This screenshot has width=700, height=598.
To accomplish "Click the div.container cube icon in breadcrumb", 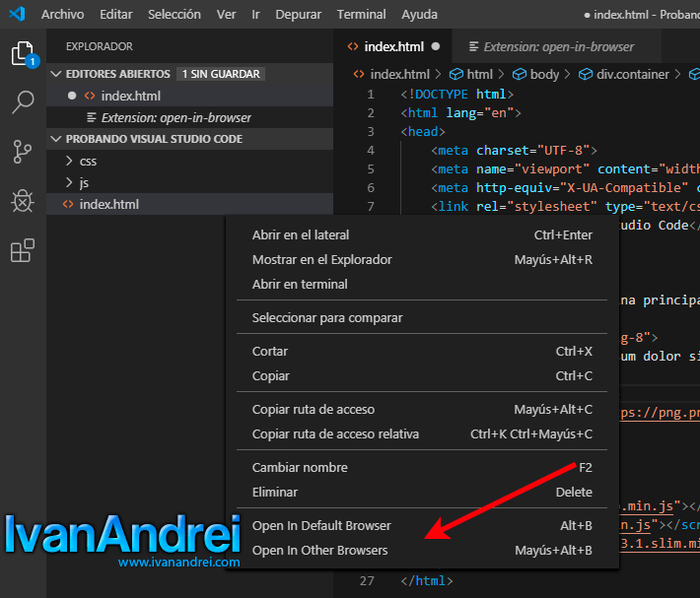I will pos(586,74).
